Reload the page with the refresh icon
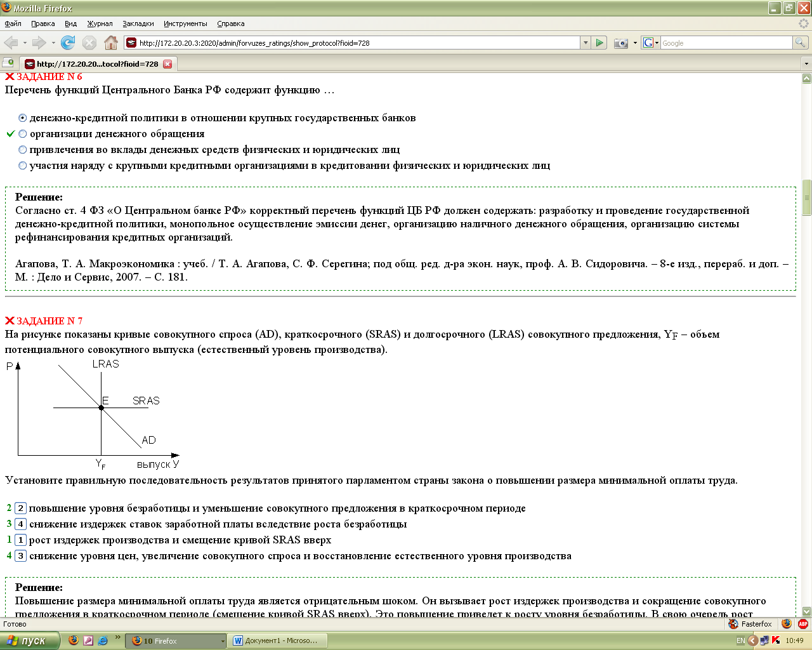The width and height of the screenshot is (812, 650). click(68, 43)
